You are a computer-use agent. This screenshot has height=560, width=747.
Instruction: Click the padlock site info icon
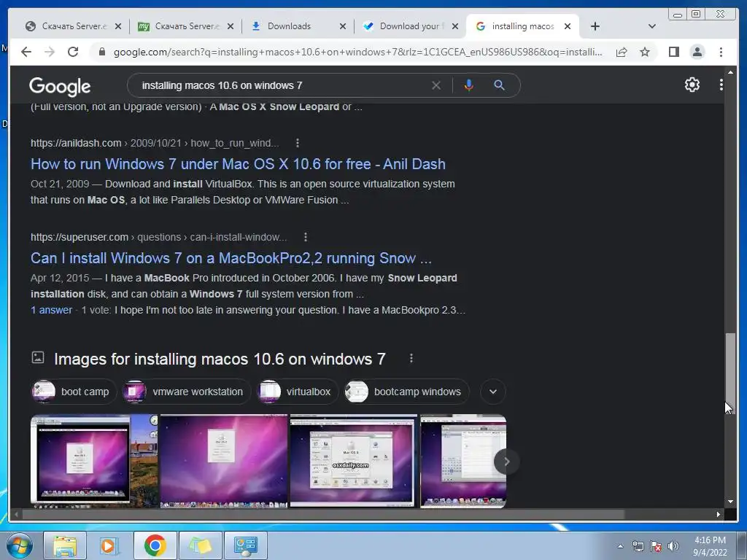click(x=101, y=52)
